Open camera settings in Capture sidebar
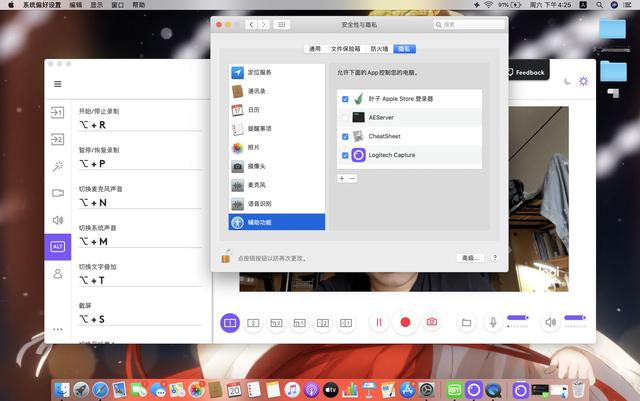The width and height of the screenshot is (640, 401). 58,193
